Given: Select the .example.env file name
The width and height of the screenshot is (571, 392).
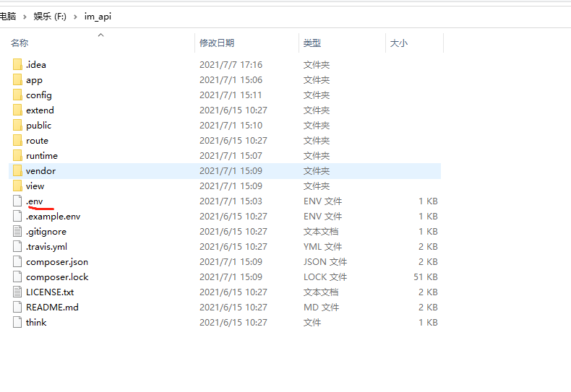Looking at the screenshot, I should 53,217.
